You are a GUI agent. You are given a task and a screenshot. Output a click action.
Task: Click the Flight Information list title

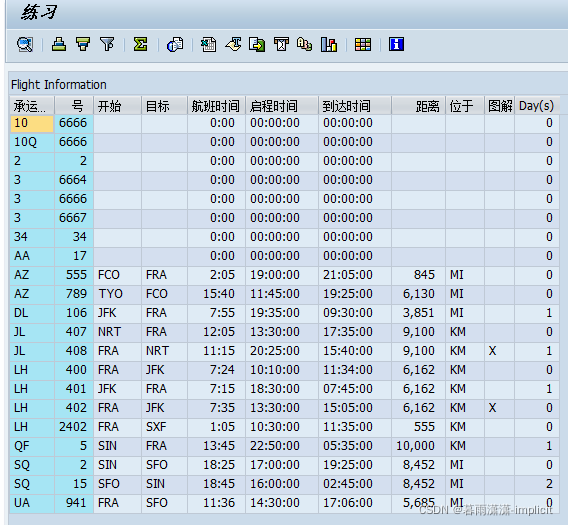(x=59, y=85)
